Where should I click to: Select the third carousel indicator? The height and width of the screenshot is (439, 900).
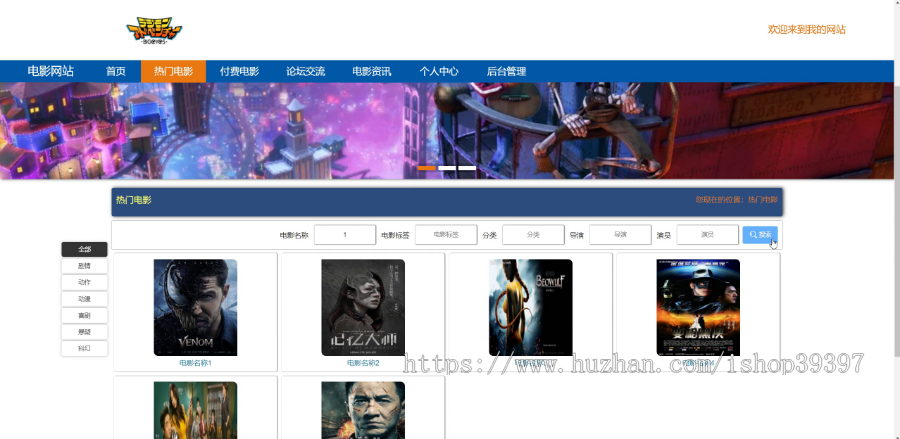[x=467, y=168]
